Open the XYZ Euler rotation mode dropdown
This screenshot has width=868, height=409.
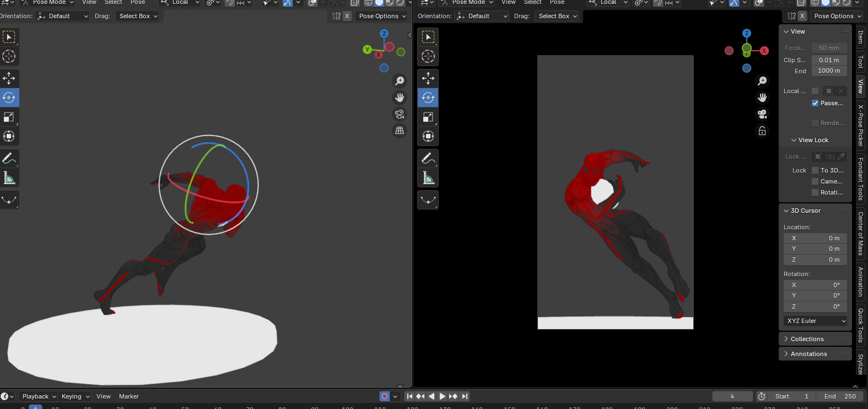(x=816, y=321)
